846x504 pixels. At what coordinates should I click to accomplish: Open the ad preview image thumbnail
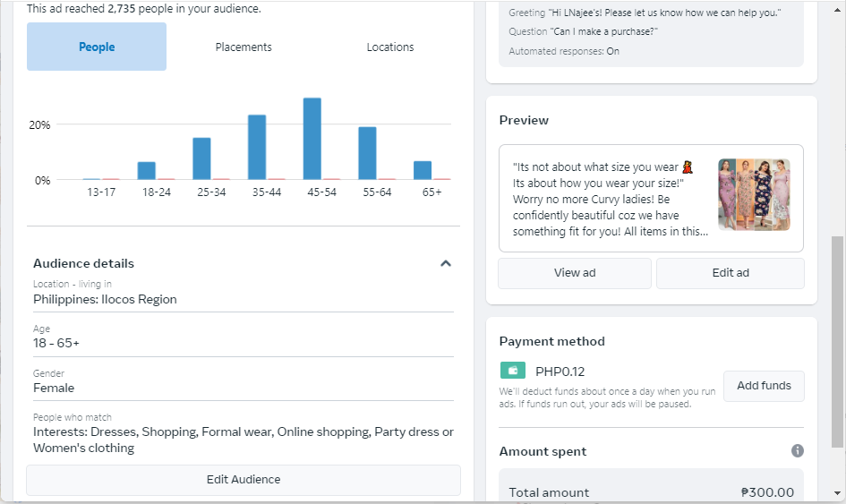pos(754,195)
